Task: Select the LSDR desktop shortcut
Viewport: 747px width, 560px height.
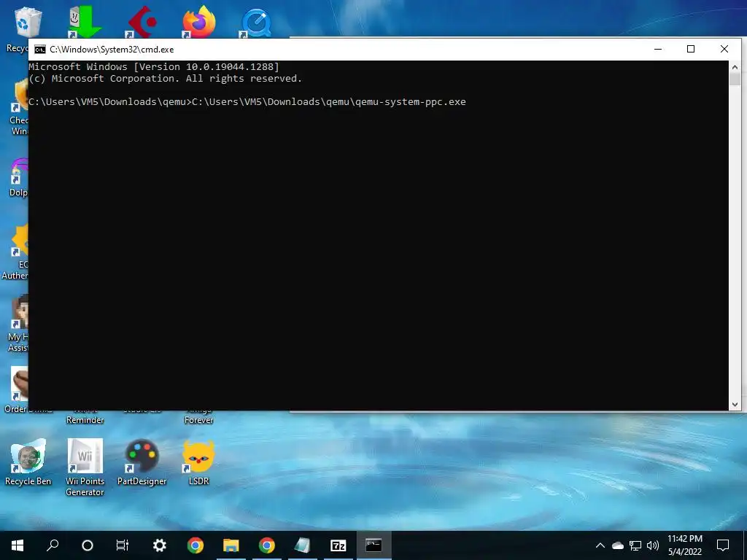Action: click(x=198, y=462)
